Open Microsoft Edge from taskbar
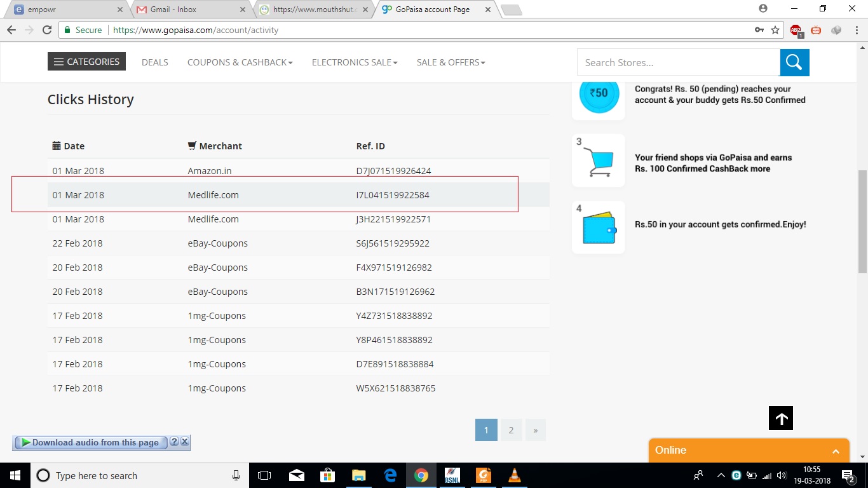Image resolution: width=868 pixels, height=488 pixels. [390, 475]
